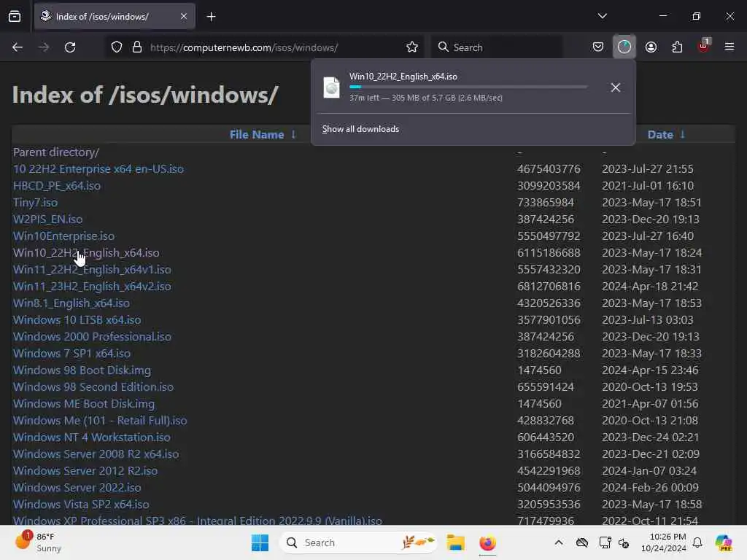
Task: Download Windows 7 SP1 x64.iso
Action: [x=72, y=354]
